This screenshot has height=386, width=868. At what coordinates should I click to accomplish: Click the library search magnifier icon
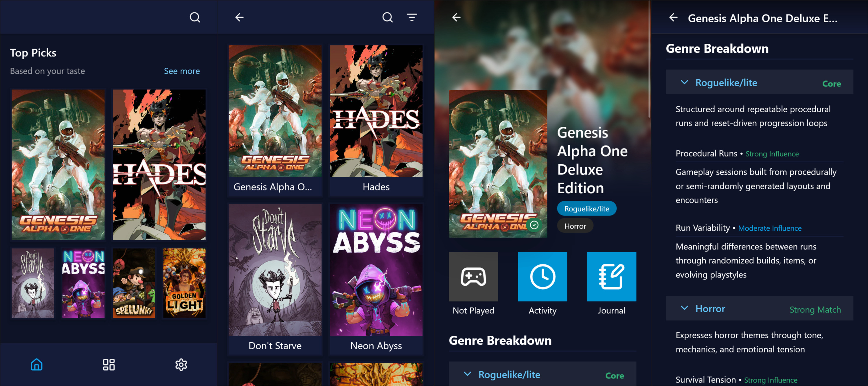coord(387,17)
